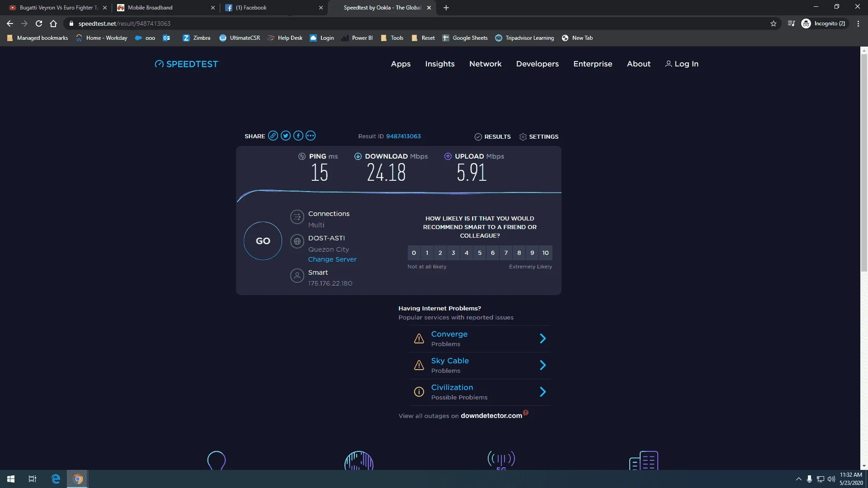
Task: Open the Managed bookmarks folder
Action: click(38, 38)
